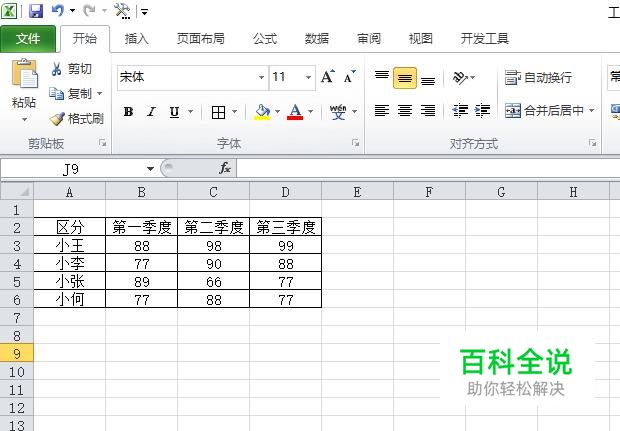Expand the 粘贴 options arrow
Screen dimensions: 620x431
click(25, 119)
